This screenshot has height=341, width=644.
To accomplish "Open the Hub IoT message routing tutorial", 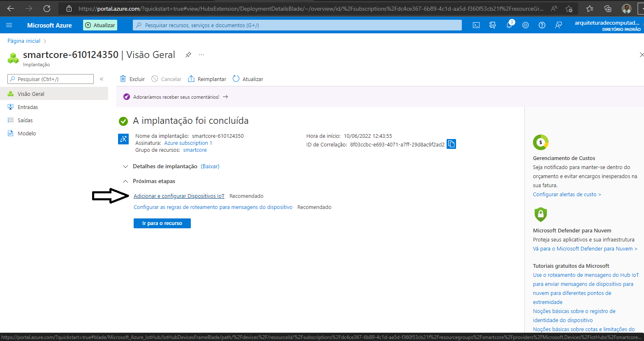I will (x=586, y=288).
